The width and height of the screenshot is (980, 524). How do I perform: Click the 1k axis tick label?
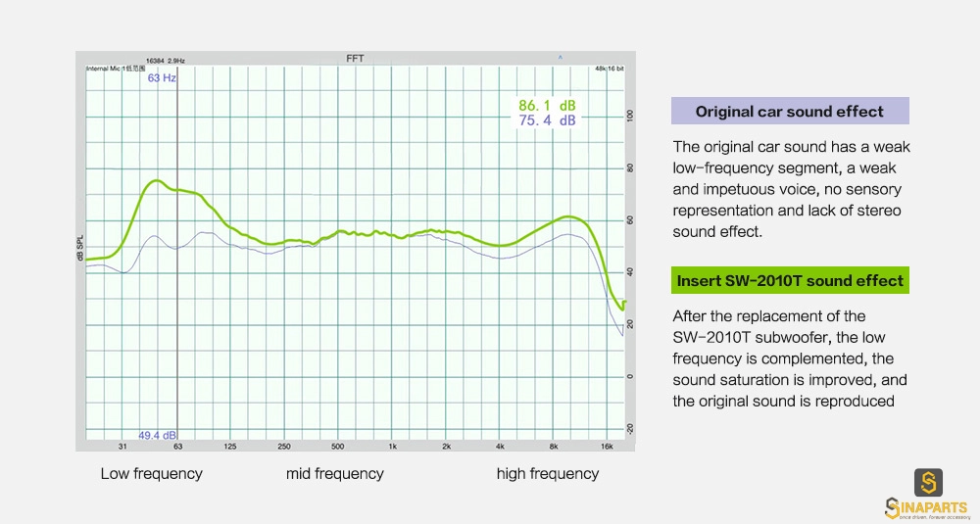[393, 447]
